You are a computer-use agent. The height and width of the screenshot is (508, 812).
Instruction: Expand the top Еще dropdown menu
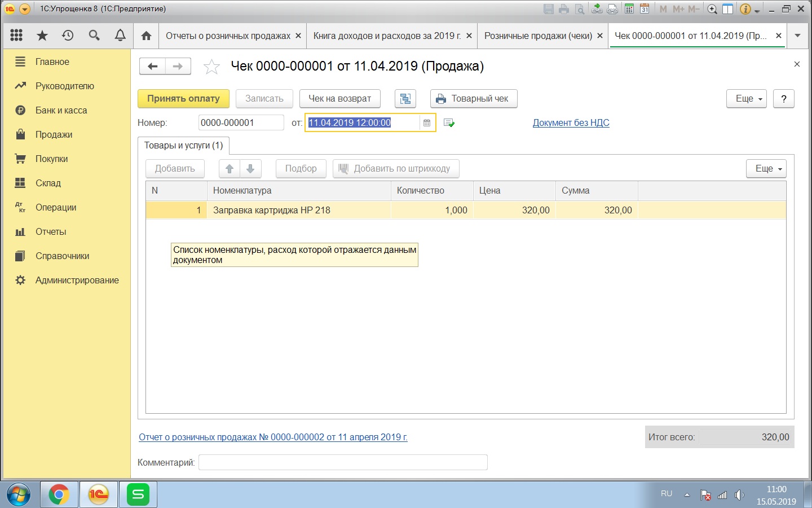tap(746, 99)
